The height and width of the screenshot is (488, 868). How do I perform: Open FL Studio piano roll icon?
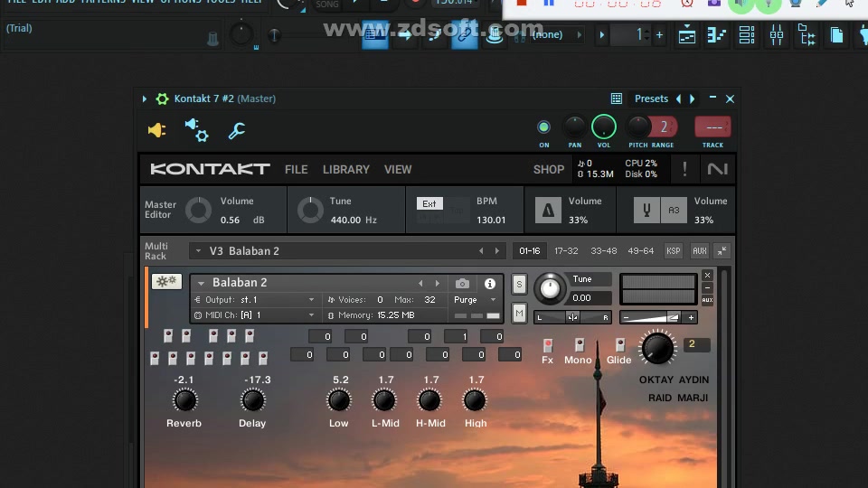(716, 35)
